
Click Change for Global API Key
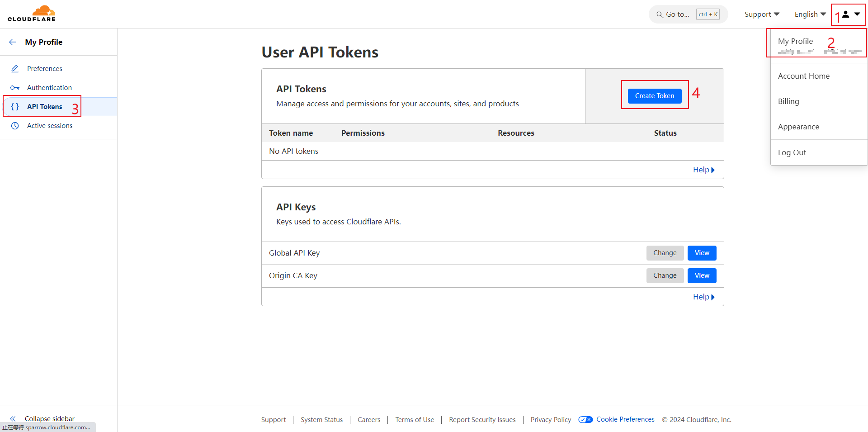[665, 253]
